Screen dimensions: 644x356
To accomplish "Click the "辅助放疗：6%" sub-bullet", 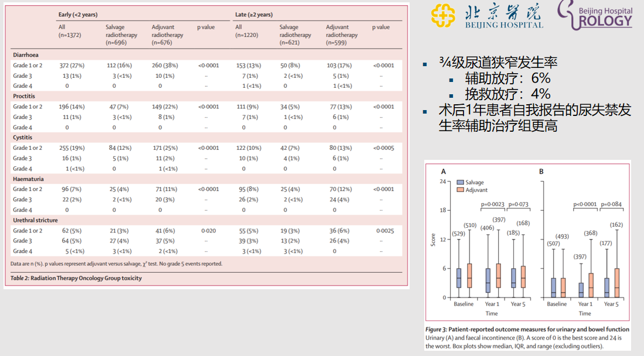I will [x=507, y=78].
